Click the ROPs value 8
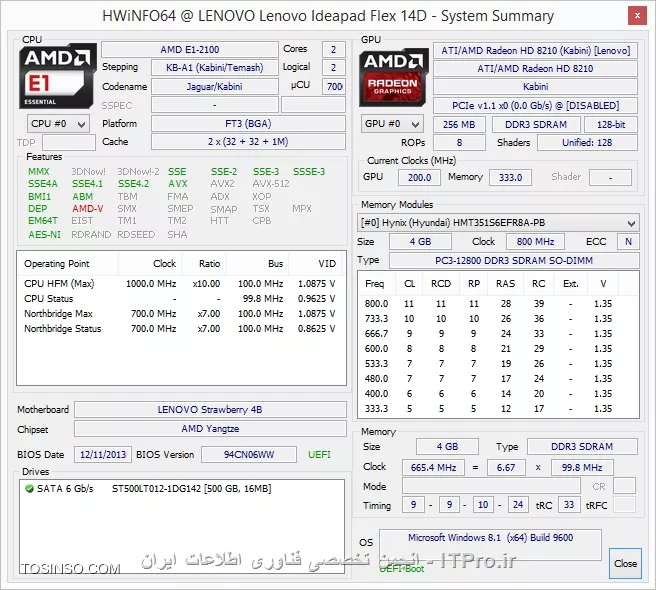The height and width of the screenshot is (590, 656). [x=459, y=143]
